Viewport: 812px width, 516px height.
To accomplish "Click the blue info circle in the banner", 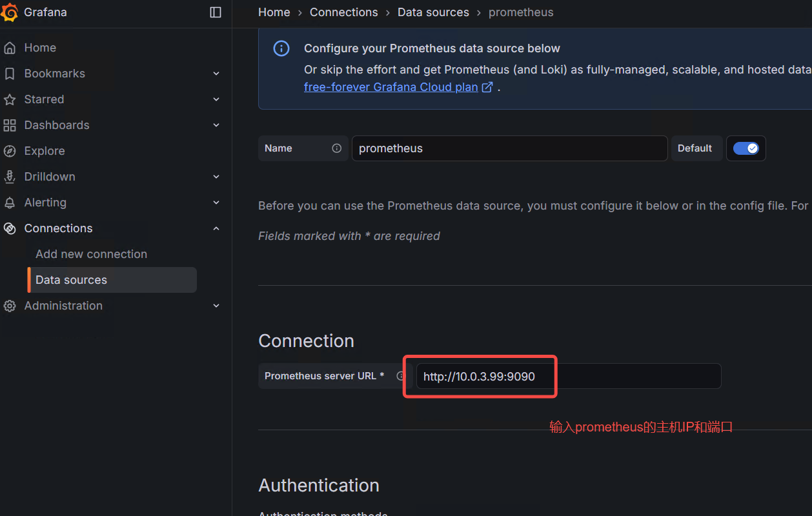I will (281, 48).
